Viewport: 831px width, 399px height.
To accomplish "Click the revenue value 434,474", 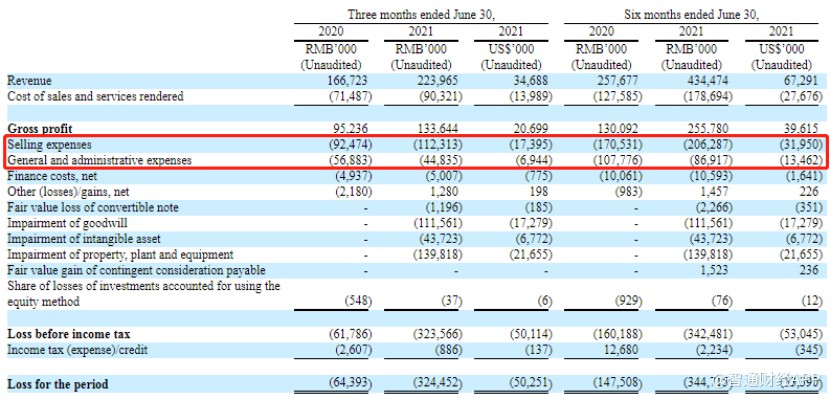I will pyautogui.click(x=709, y=81).
